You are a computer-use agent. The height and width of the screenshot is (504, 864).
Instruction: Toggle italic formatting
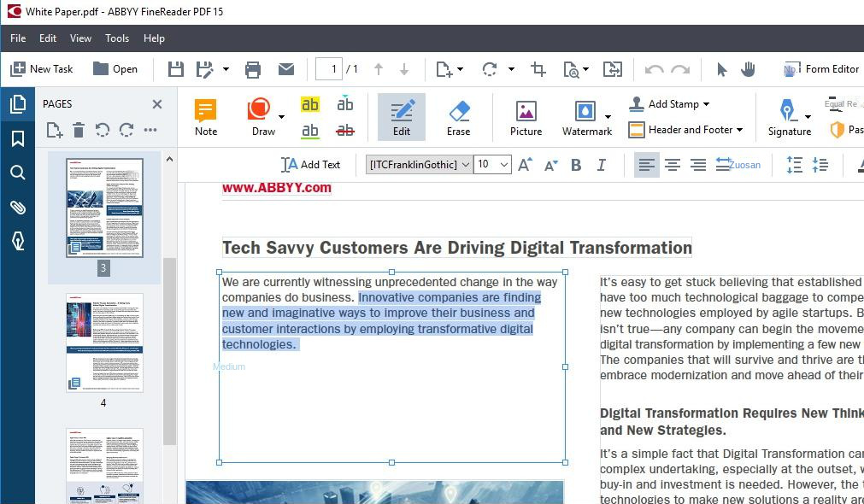pyautogui.click(x=602, y=164)
